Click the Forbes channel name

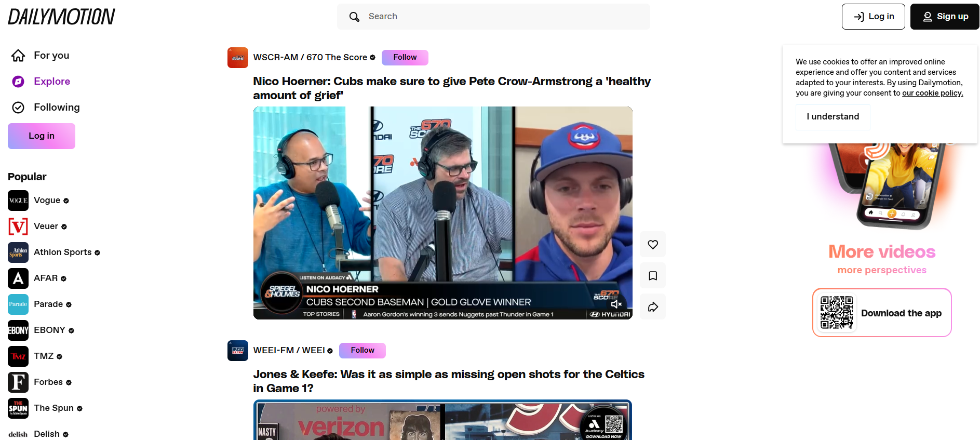tap(48, 382)
